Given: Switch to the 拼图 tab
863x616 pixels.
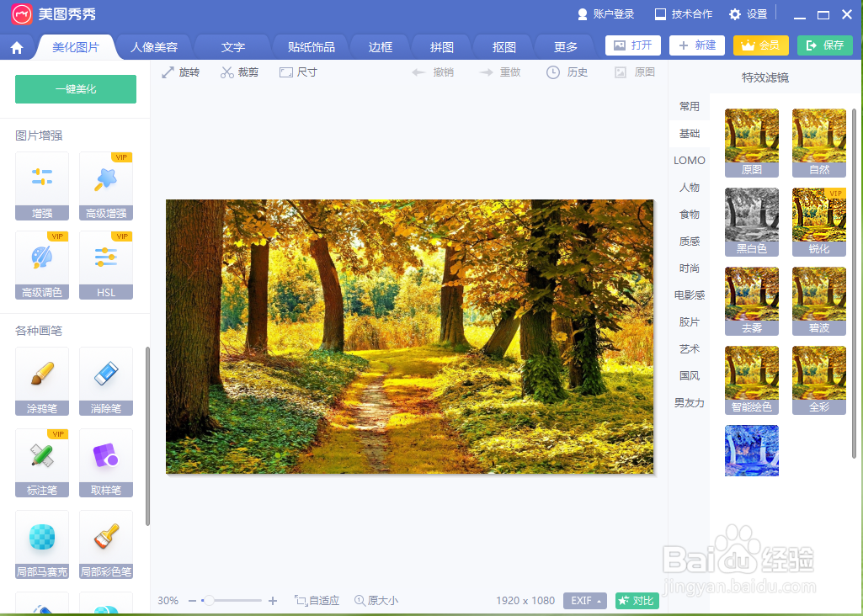Looking at the screenshot, I should coord(442,47).
